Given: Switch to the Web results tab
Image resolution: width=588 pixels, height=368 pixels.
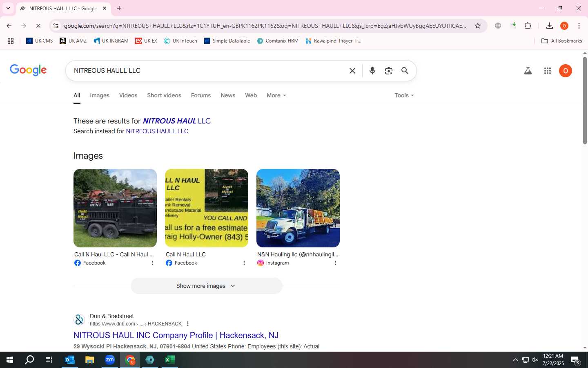Looking at the screenshot, I should point(251,95).
